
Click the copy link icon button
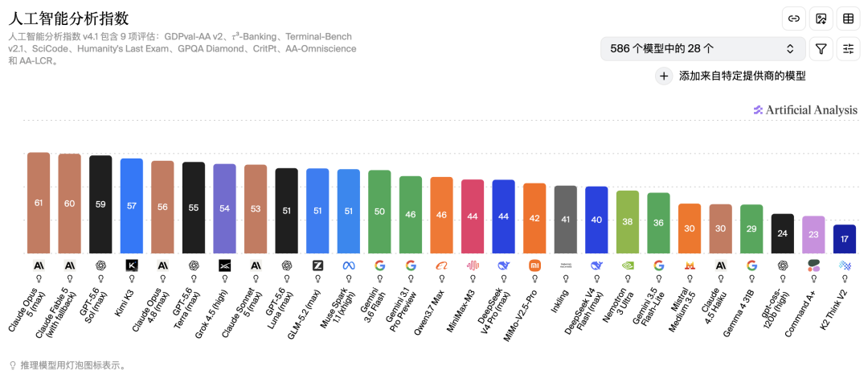click(794, 19)
